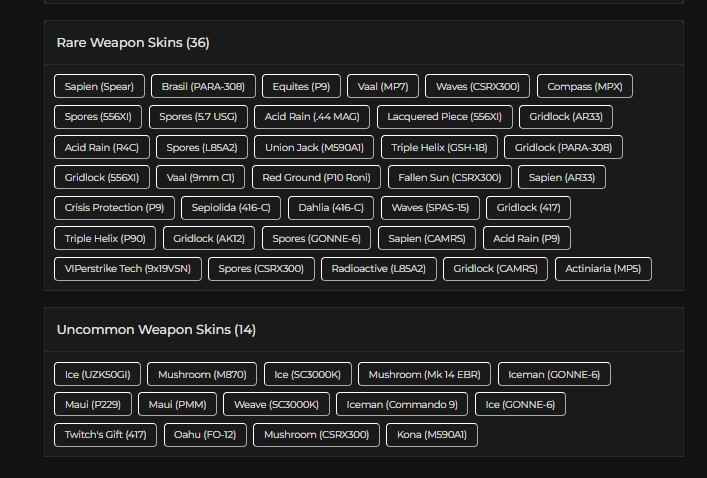
Task: Choose the Oahu (FO-12) skin
Action: click(x=204, y=435)
